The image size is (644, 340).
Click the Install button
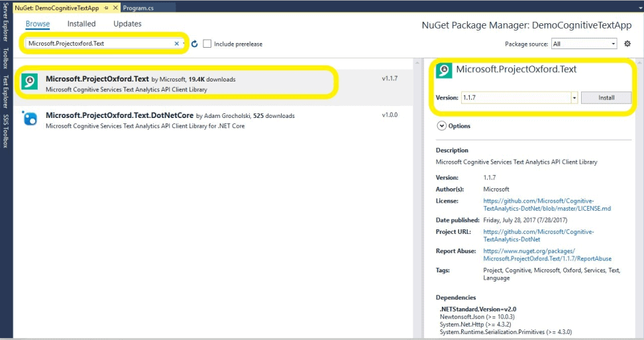coord(606,97)
